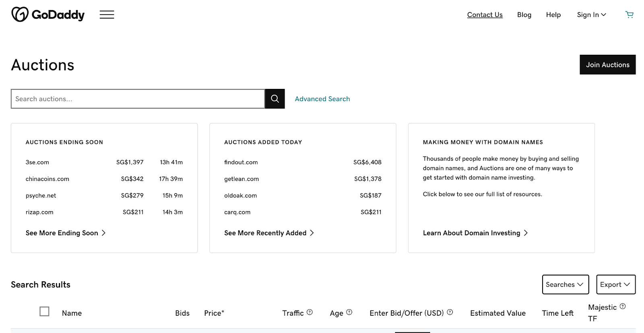644x333 pixels.
Task: Sort results by Name column
Action: pos(72,313)
